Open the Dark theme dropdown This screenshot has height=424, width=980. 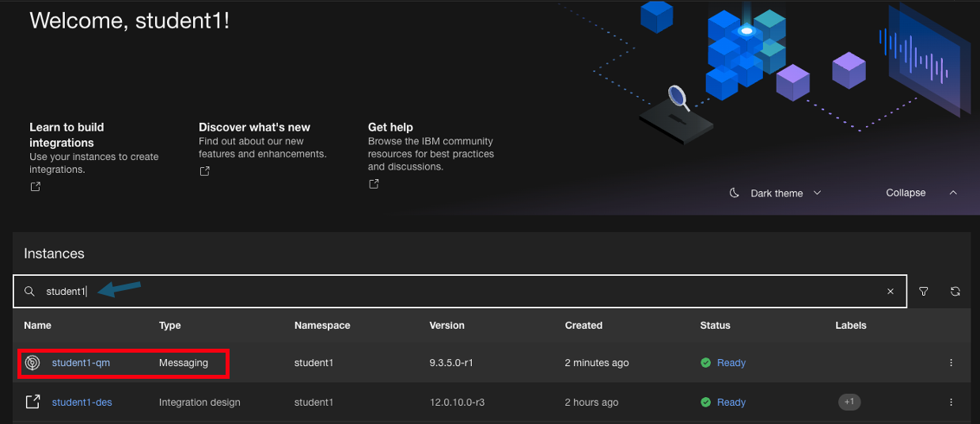[776, 193]
